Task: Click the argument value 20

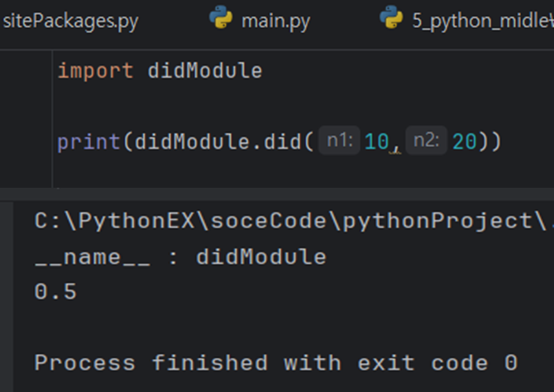Action: tap(465, 142)
